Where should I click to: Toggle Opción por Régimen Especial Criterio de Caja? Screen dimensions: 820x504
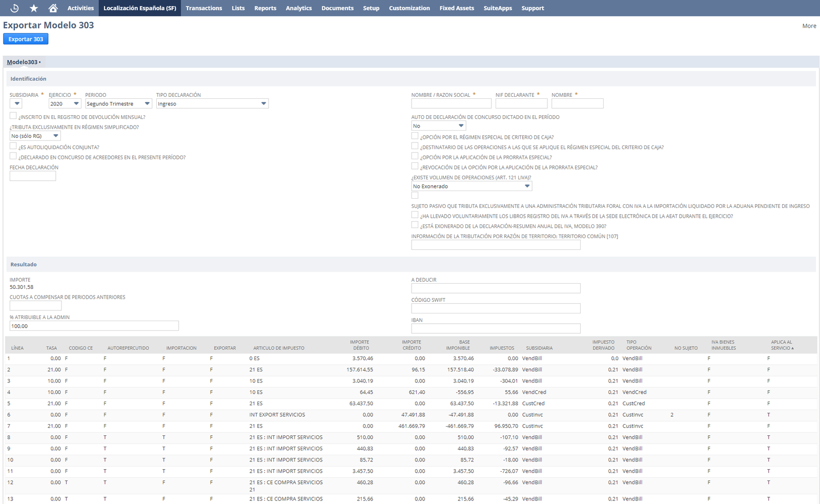(415, 136)
